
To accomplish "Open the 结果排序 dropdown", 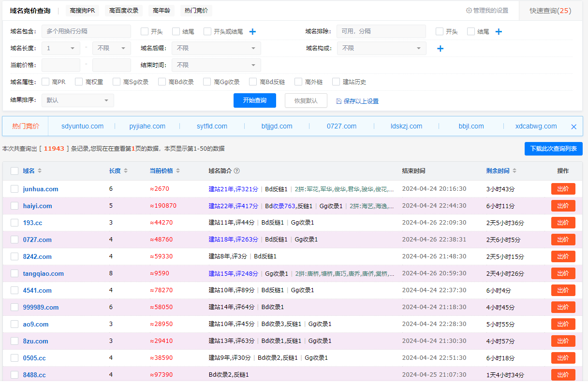I will [x=78, y=100].
